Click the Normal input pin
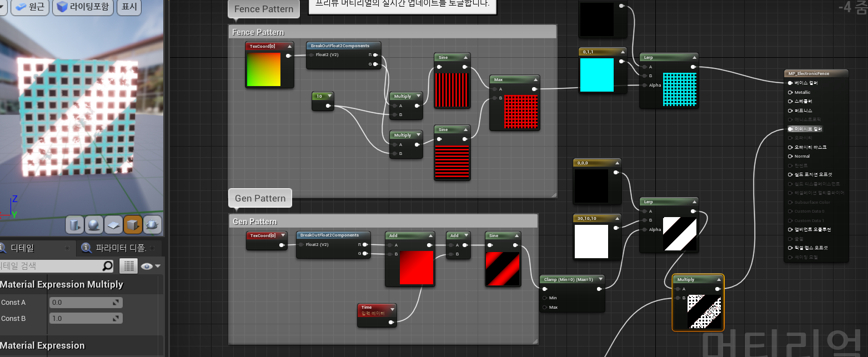The width and height of the screenshot is (868, 357). (790, 156)
